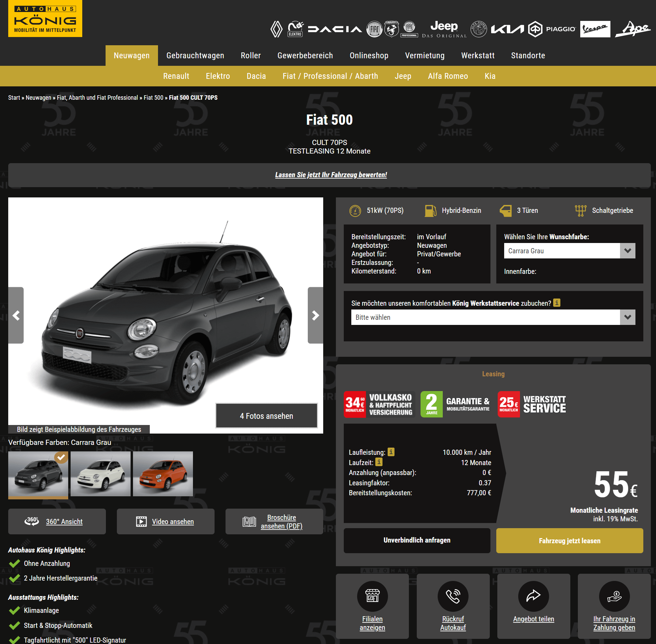Open the Gebrauchtwagen menu
Viewport: 656px width, 644px height.
195,56
